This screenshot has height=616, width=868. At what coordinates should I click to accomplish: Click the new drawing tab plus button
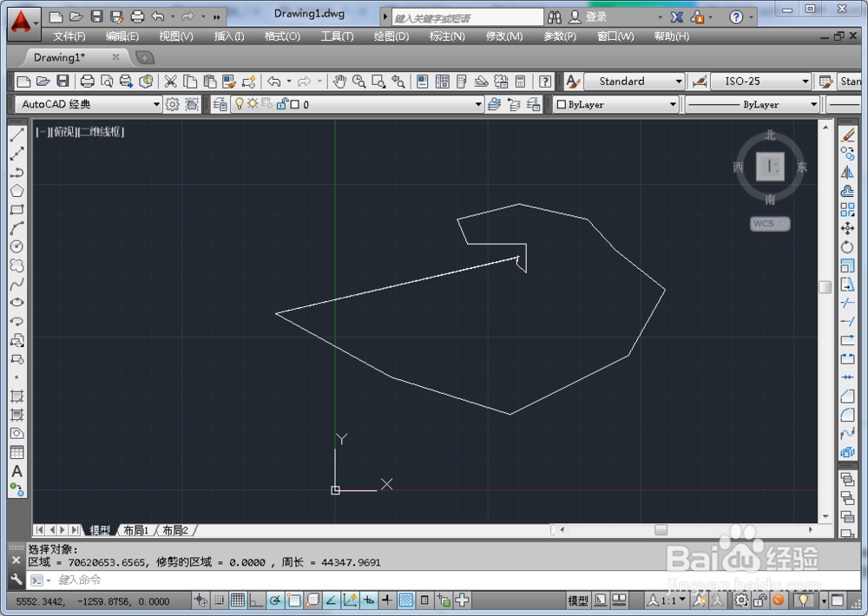point(144,57)
